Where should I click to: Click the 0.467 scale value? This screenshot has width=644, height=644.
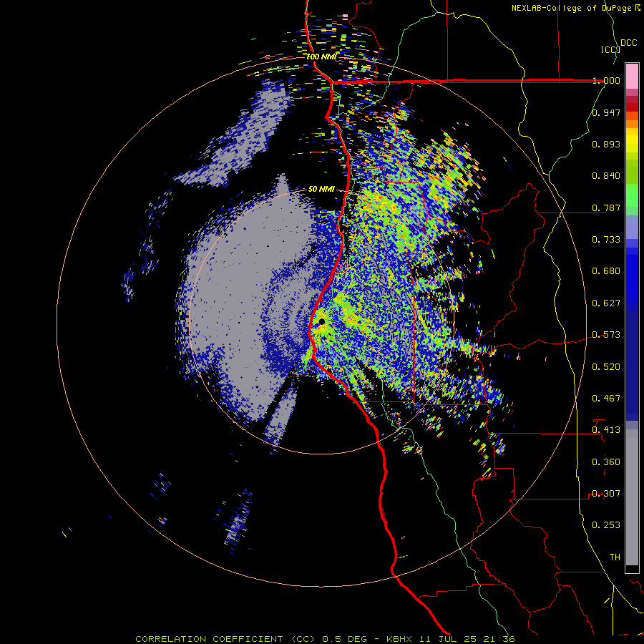606,399
